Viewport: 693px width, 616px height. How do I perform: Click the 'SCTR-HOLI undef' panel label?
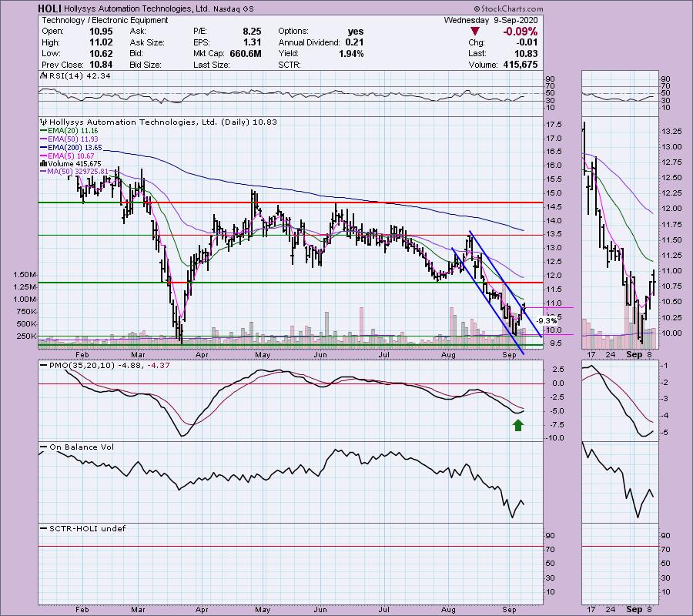[88, 528]
